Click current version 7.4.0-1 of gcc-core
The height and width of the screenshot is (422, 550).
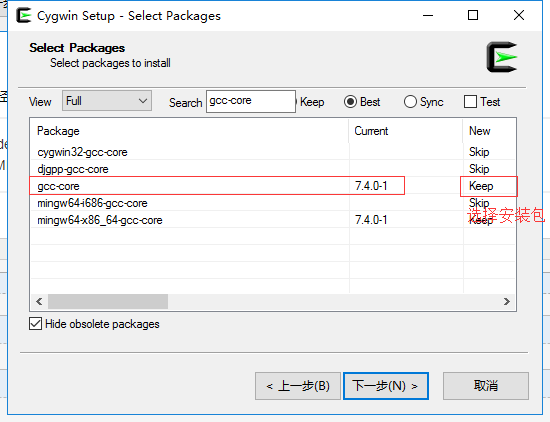click(371, 186)
